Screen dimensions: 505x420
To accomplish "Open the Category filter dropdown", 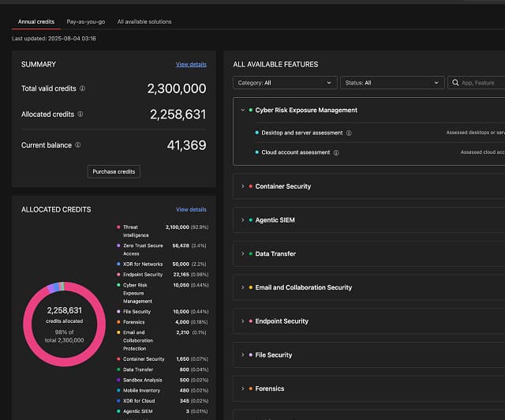I will coord(285,83).
